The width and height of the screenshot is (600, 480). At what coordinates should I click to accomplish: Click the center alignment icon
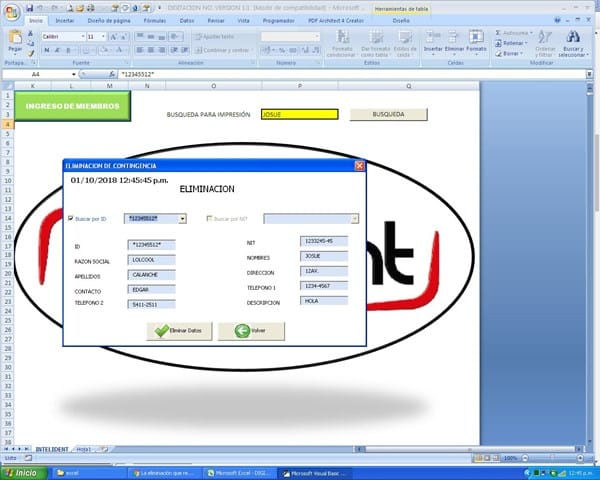[x=151, y=50]
